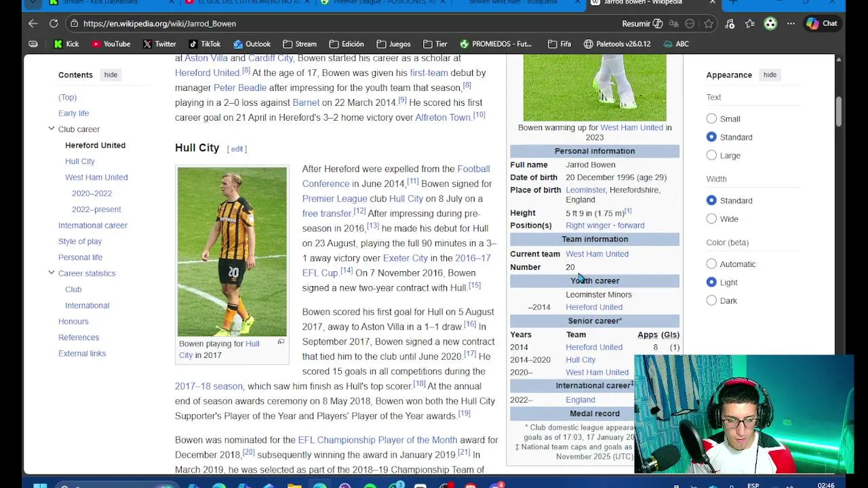Open the Tier bookmarks folder
Viewport: 868px width, 488px height.
pos(435,44)
